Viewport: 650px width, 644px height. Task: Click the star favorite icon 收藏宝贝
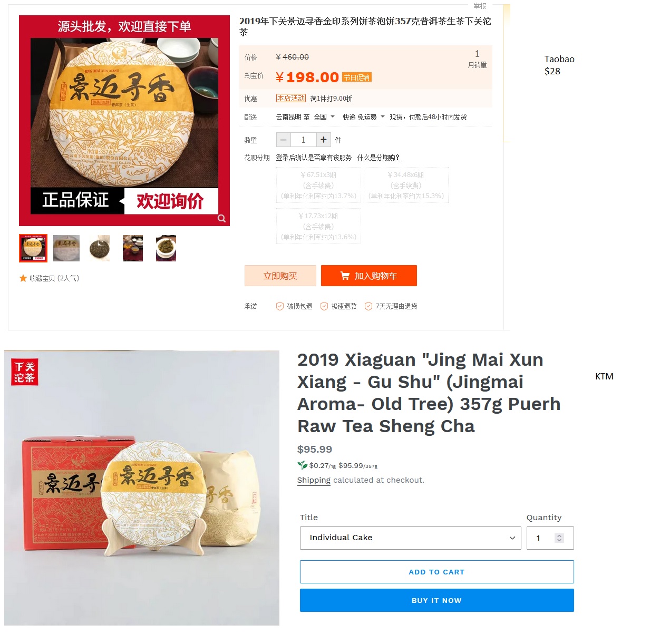(x=23, y=278)
